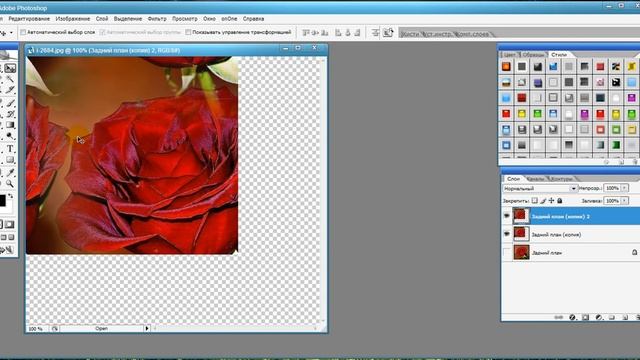Apply the blue style swatch in top row
Image resolution: width=640 pixels, height=360 pixels.
coord(553,67)
